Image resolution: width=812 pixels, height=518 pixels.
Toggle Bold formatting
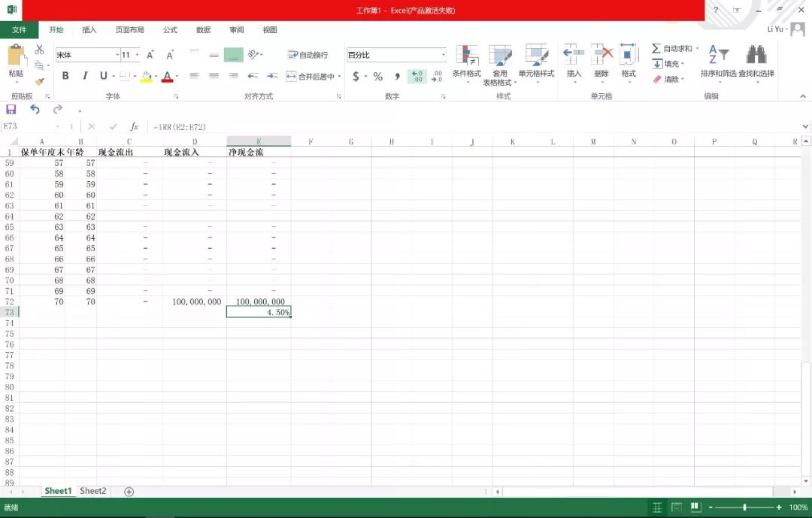[65, 76]
